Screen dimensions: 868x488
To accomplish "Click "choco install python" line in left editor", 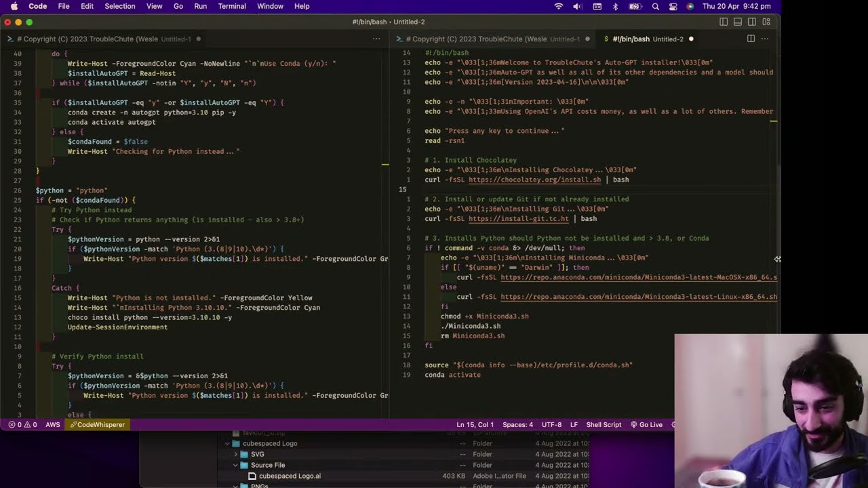I will 149,317.
